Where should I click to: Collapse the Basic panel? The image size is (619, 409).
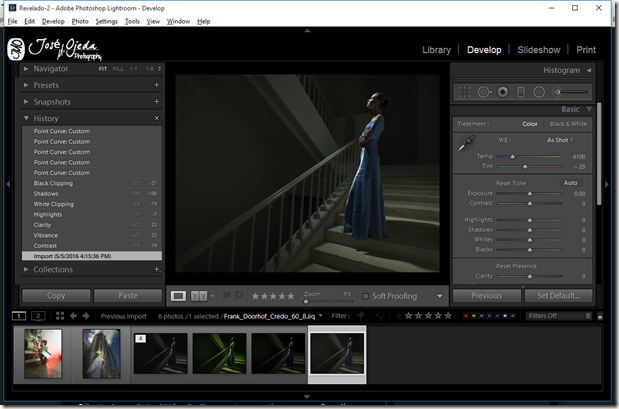[x=589, y=109]
